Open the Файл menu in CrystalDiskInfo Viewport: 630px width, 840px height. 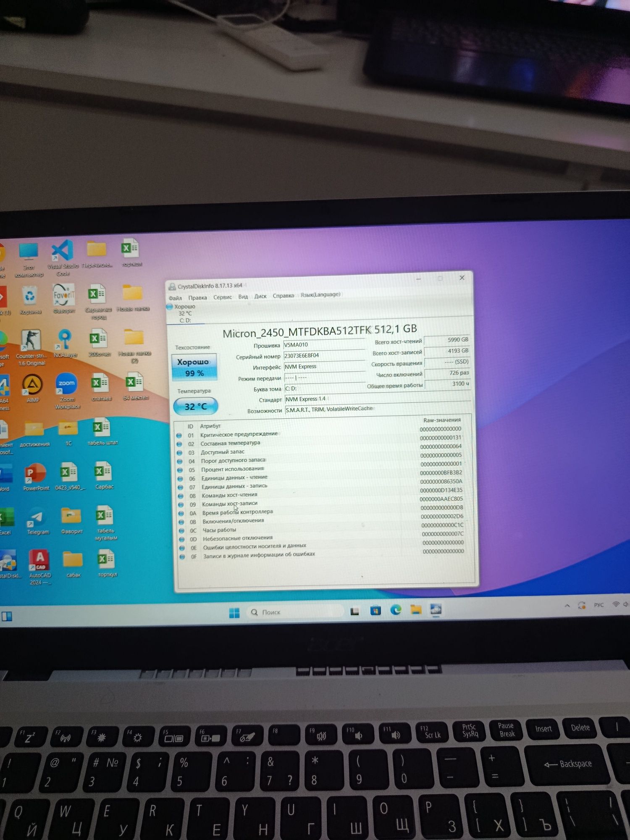coord(175,298)
